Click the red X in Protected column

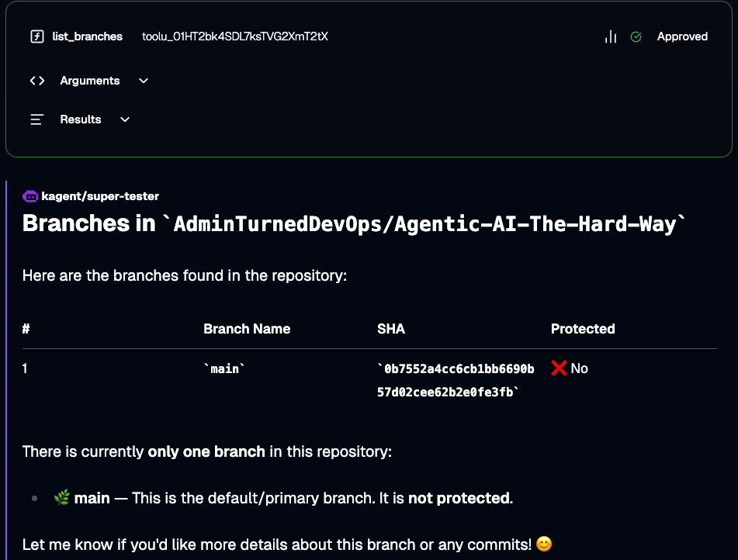559,368
